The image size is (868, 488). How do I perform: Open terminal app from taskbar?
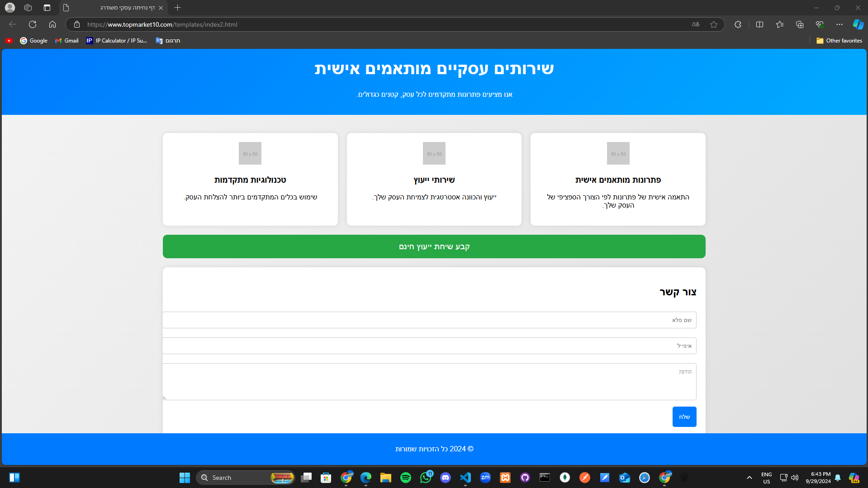pyautogui.click(x=545, y=478)
